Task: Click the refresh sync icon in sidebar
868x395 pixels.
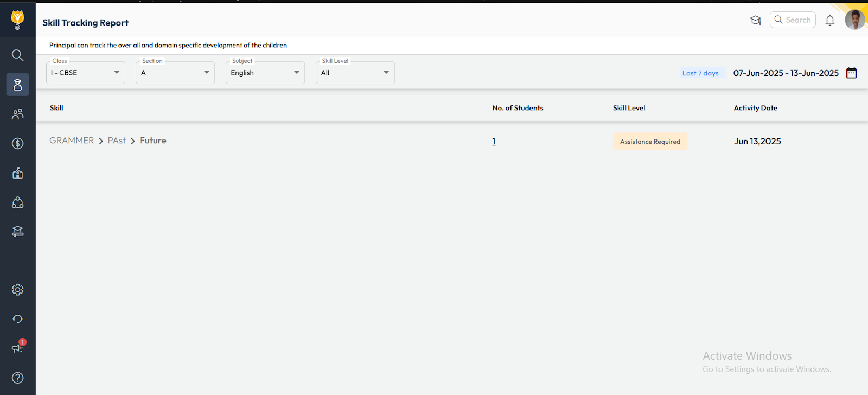Action: point(17,319)
